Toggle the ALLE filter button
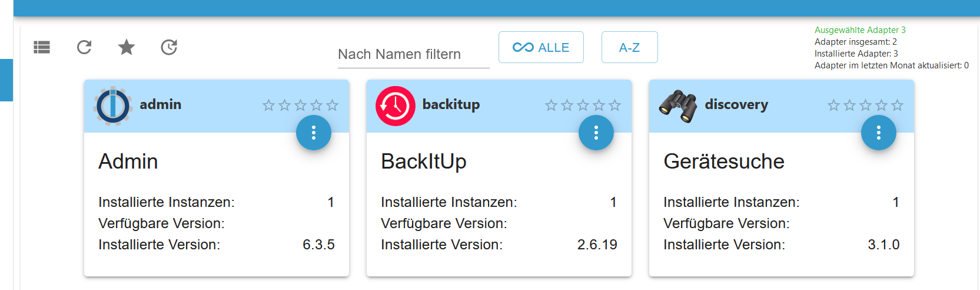Screen dimensions: 980x290 pos(541,47)
